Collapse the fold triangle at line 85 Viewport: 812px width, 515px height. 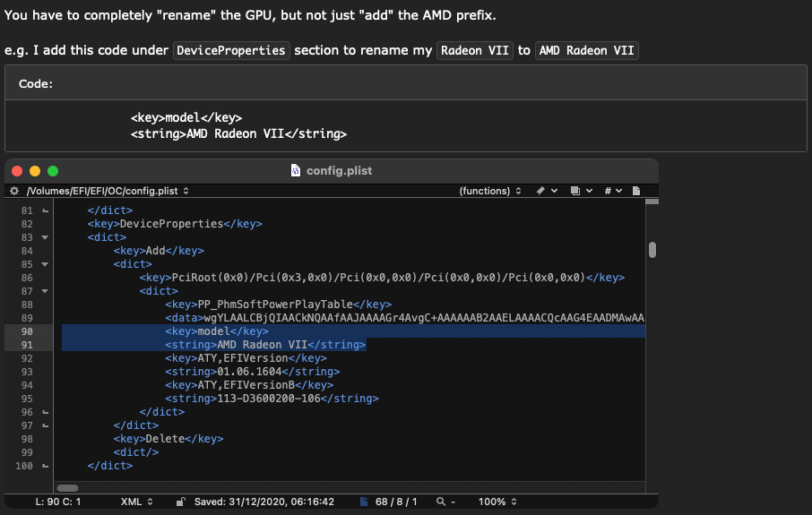(x=45, y=264)
